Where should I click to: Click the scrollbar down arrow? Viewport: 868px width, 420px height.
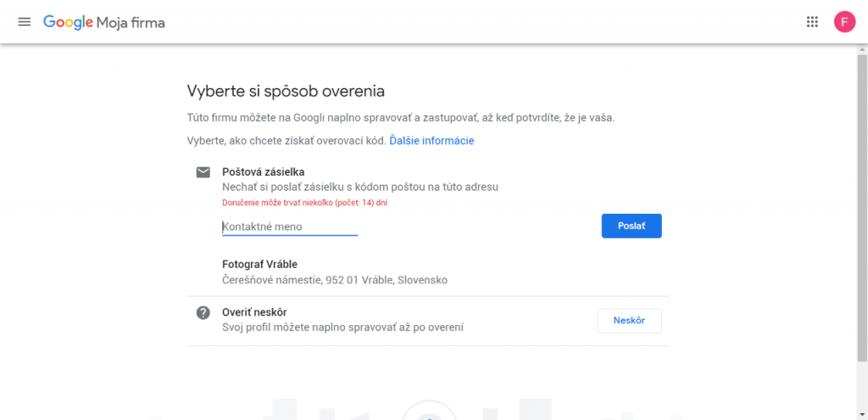[862, 414]
